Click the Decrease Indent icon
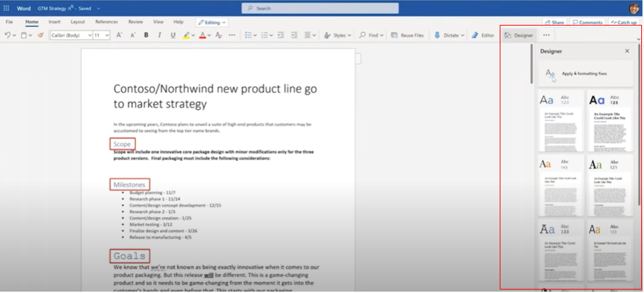This screenshot has width=644, height=293. [x=280, y=35]
